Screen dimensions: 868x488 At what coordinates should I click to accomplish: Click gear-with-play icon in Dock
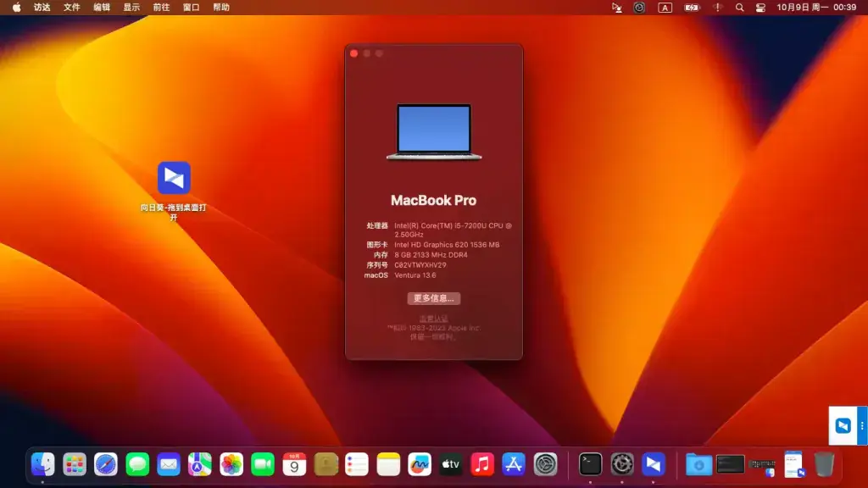621,464
